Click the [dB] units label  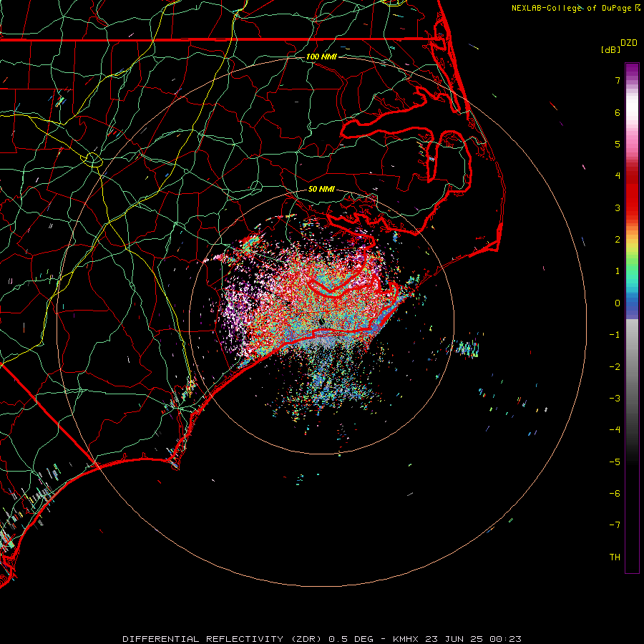611,49
